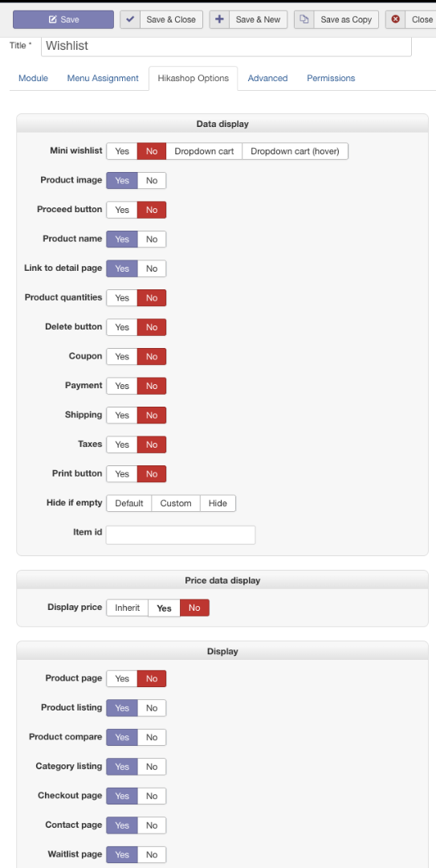Image resolution: width=436 pixels, height=868 pixels.
Task: Click the copy icon on Save as Copy
Action: pos(304,19)
